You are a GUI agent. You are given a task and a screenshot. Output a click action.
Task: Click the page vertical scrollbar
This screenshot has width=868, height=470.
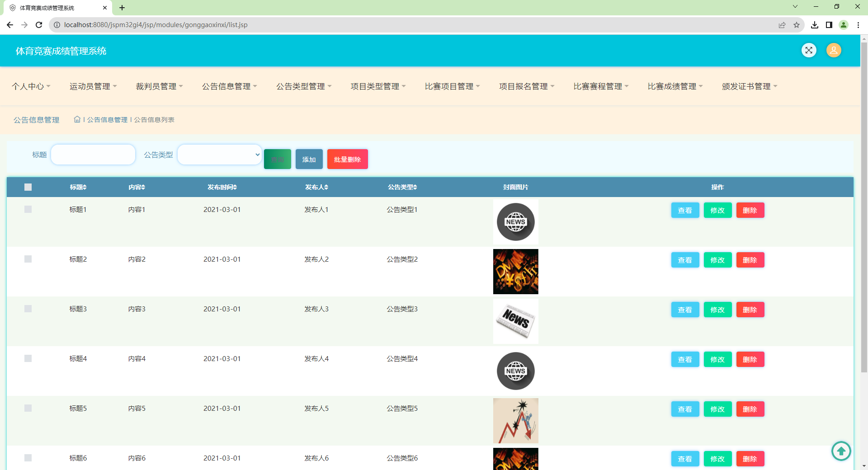[864, 208]
